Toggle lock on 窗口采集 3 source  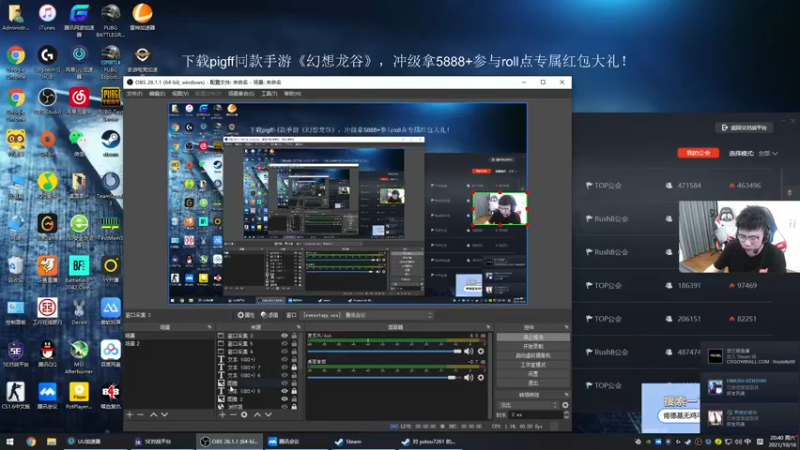click(x=294, y=336)
